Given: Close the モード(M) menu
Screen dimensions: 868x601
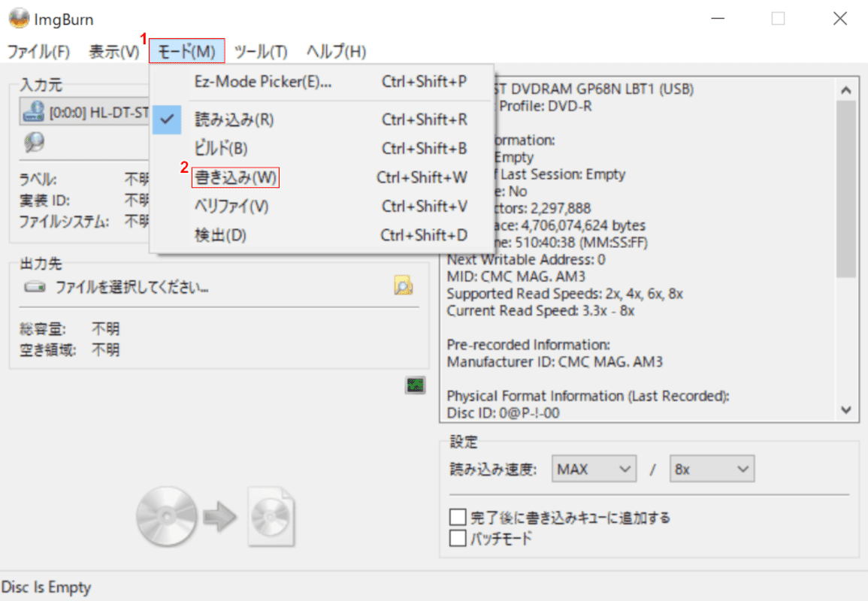Looking at the screenshot, I should pos(186,52).
